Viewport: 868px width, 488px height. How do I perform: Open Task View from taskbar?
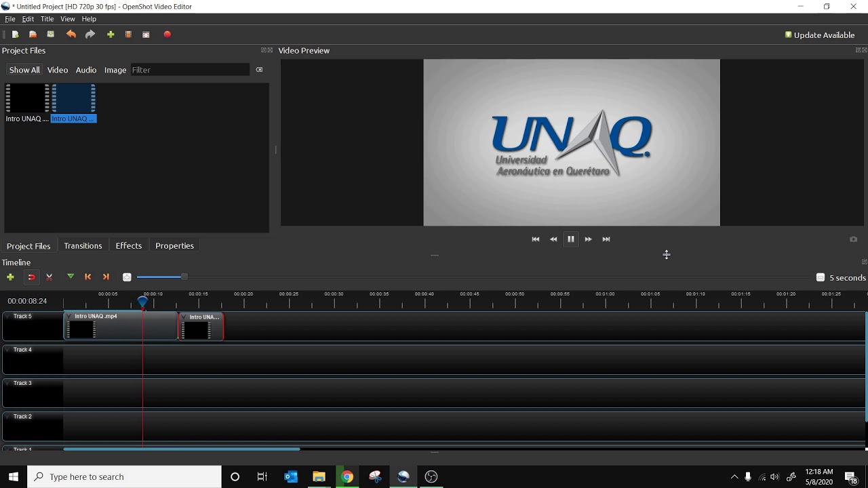click(262, 476)
